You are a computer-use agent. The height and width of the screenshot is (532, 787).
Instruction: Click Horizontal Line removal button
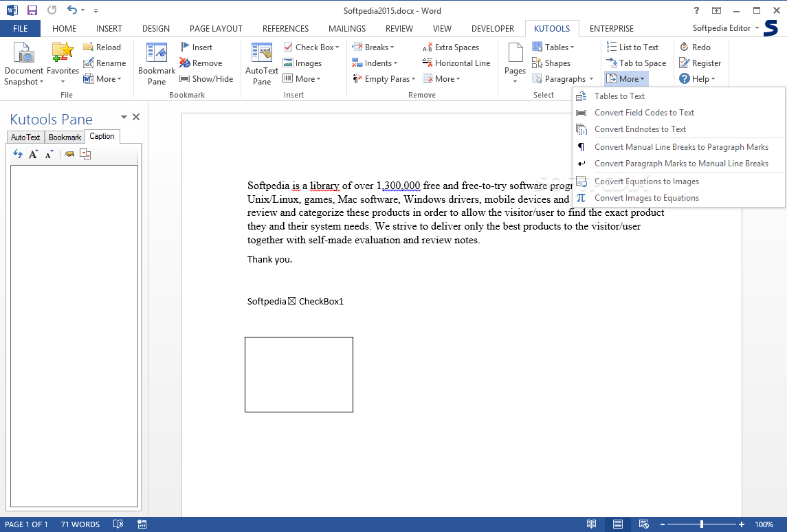[x=456, y=63]
